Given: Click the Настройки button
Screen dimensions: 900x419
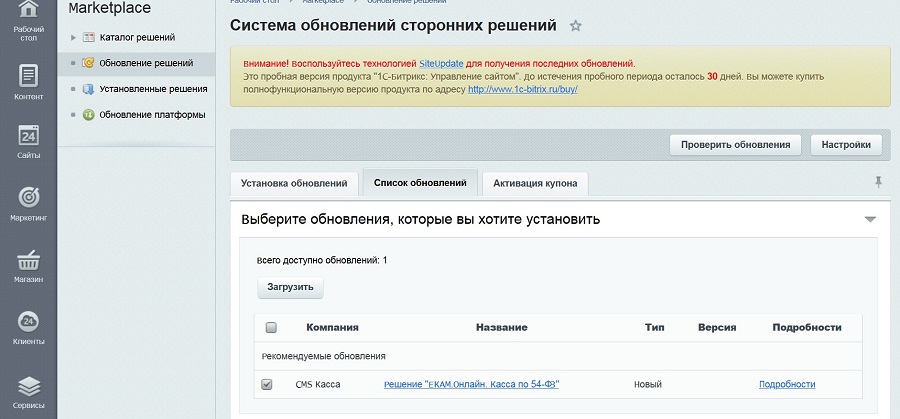Looking at the screenshot, I should click(846, 145).
